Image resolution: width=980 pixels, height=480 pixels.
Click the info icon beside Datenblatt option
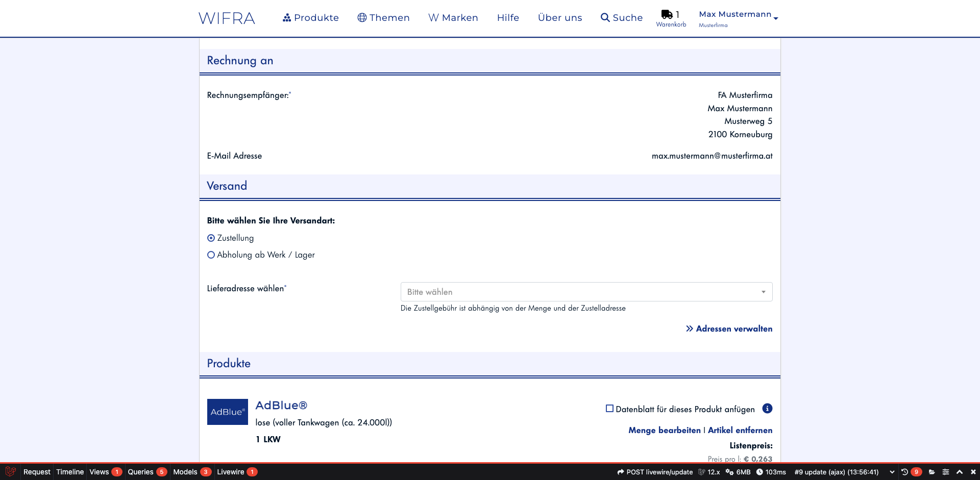coord(767,409)
